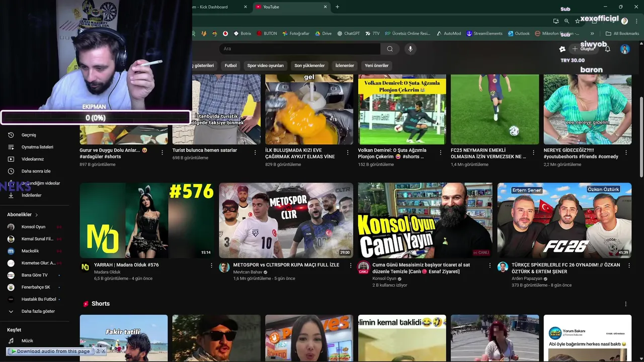644x362 pixels.
Task: Open Konsol Oyun Canlı Yayın thumbnail
Action: point(425,220)
